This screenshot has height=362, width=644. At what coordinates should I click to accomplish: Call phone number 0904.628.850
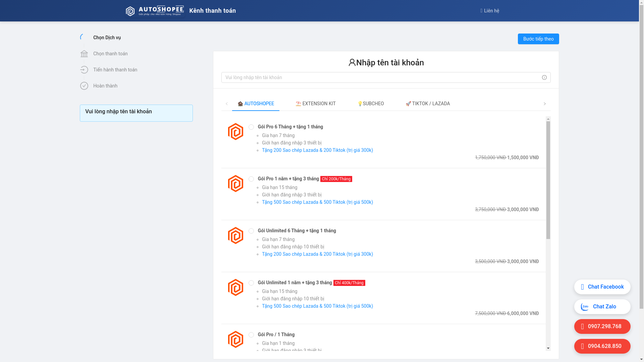click(602, 346)
